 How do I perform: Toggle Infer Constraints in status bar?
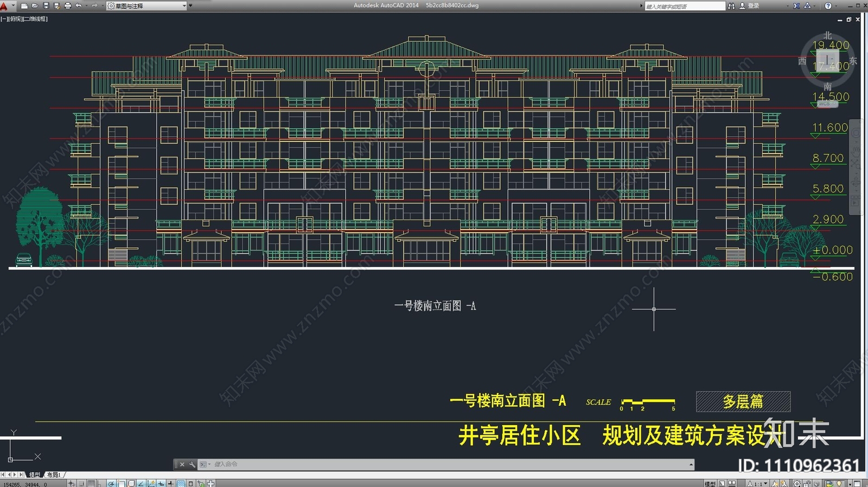pos(71,483)
